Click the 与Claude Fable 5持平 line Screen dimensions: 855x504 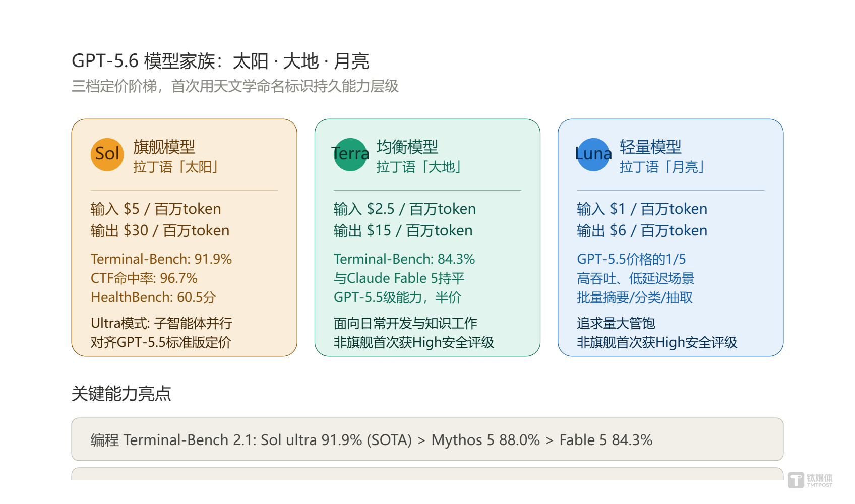pyautogui.click(x=399, y=278)
